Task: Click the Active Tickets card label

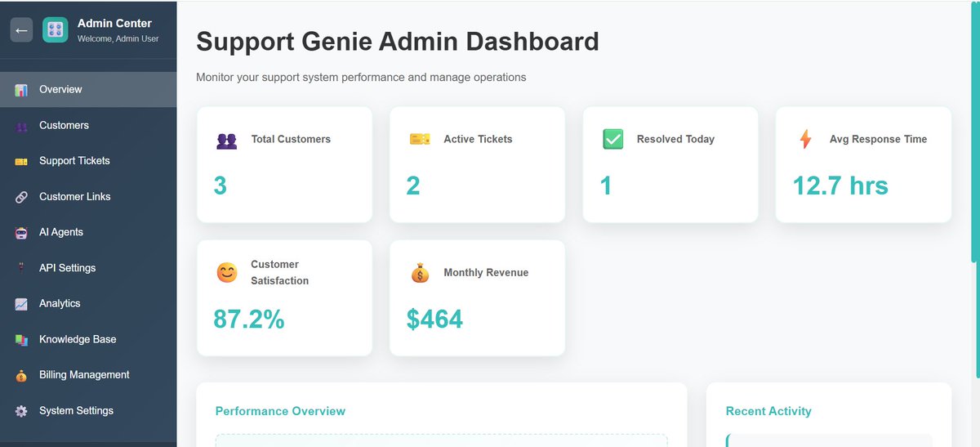Action: (x=478, y=139)
